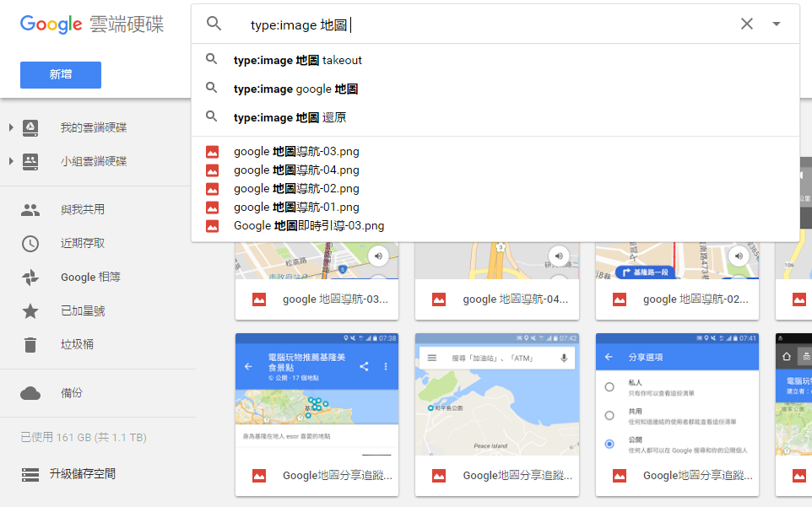This screenshot has height=507, width=812.
Task: Click magnifier icon beside 'google 地圖' suggestion
Action: (211, 88)
